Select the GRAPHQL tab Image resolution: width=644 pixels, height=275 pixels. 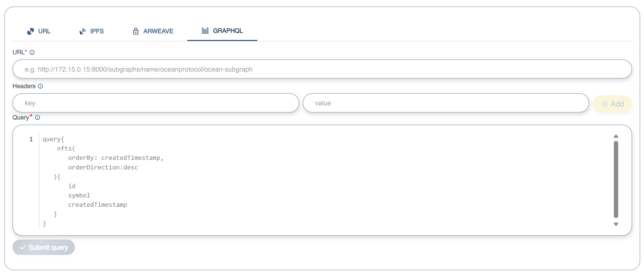(222, 31)
